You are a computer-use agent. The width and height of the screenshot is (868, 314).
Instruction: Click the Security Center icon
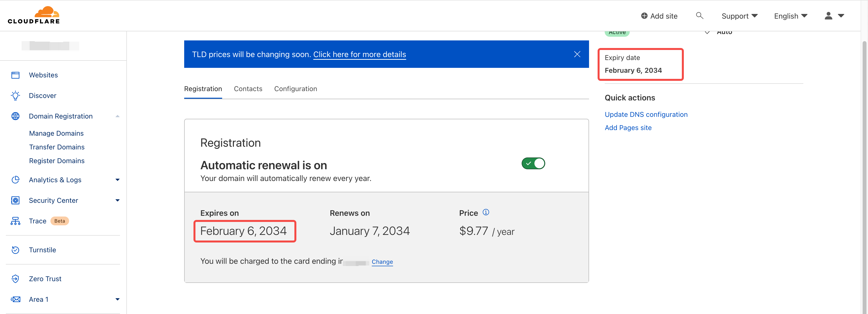point(15,200)
